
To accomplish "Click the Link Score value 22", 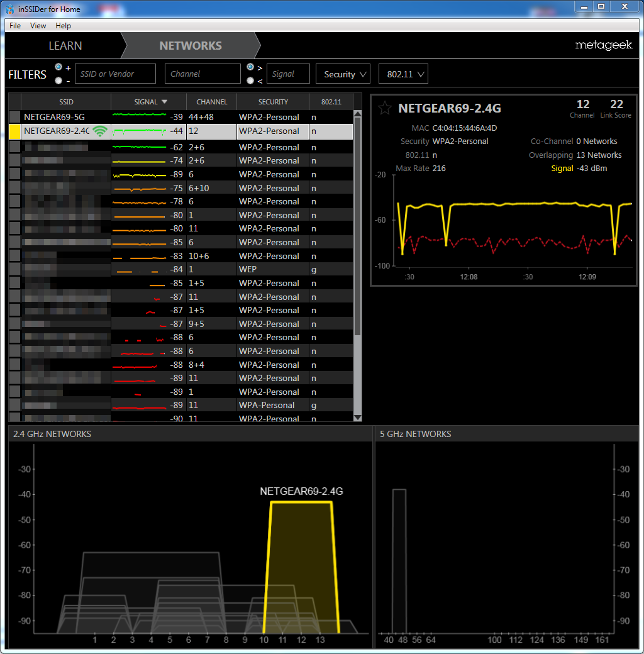I will pos(616,104).
